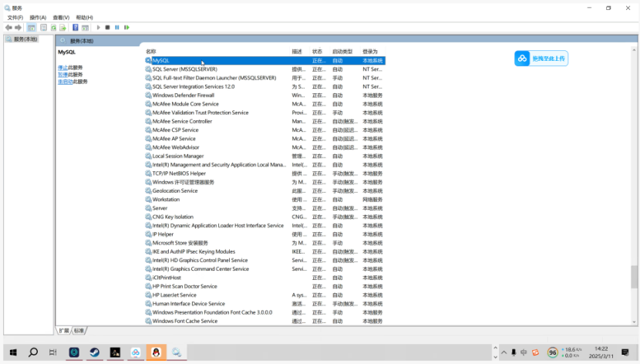
Task: Click the gear icon beside iCltPrintHost
Action: tap(148, 278)
